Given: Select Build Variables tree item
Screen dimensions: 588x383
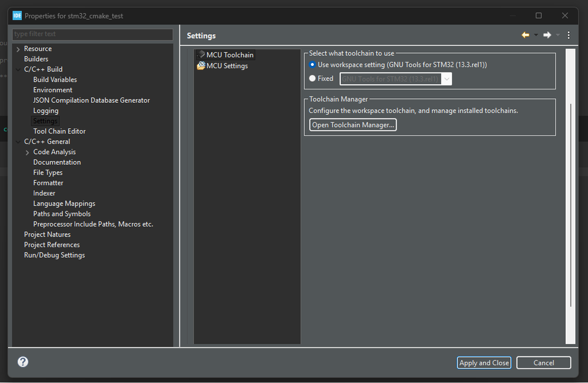Looking at the screenshot, I should click(x=55, y=79).
